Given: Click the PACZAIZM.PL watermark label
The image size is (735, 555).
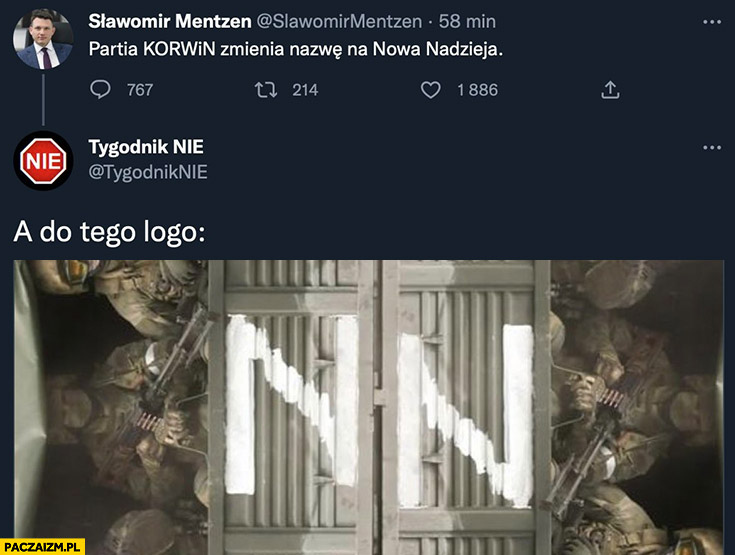Looking at the screenshot, I should pos(42,547).
